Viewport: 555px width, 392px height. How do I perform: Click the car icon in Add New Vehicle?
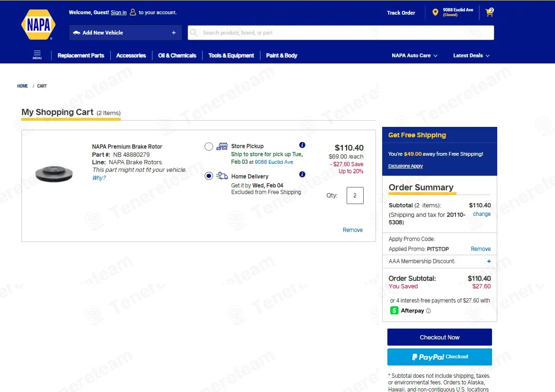pyautogui.click(x=76, y=33)
